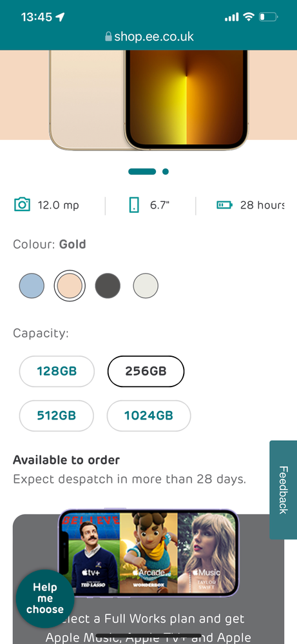297x644 pixels.
Task: Tap the Apple TV+ Arcade Music promo image
Action: pos(148,552)
